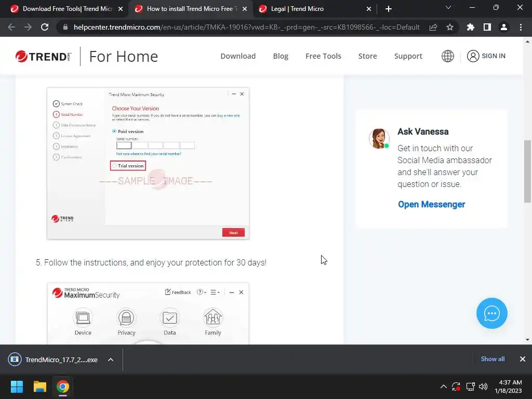Click taskbar clock showing 4:37 AM
Screen dimensions: 532x399
508,387
